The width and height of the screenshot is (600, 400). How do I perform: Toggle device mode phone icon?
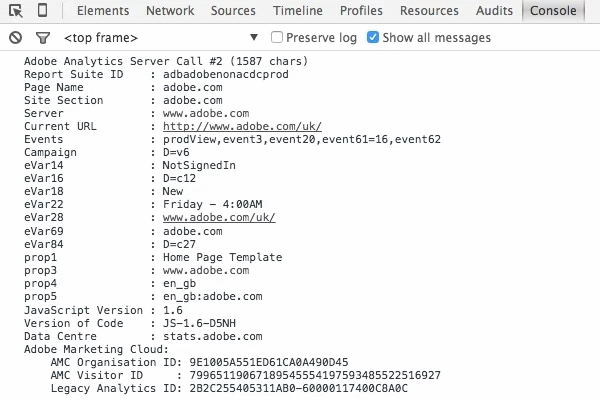coord(43,11)
